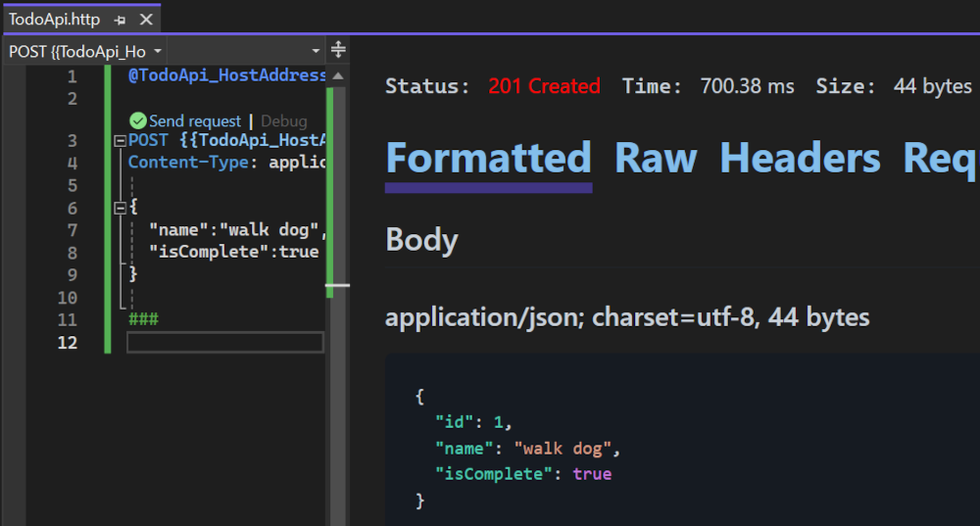Switch to the Raw response tab

pos(656,159)
